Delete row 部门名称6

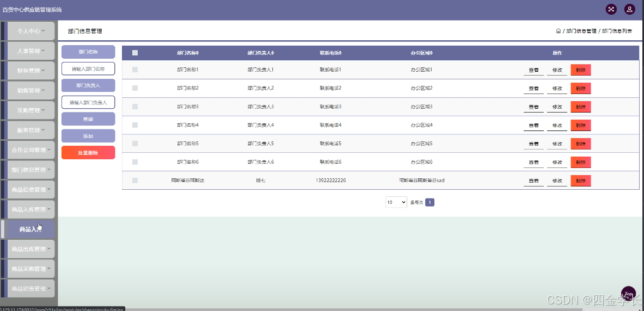coord(581,163)
